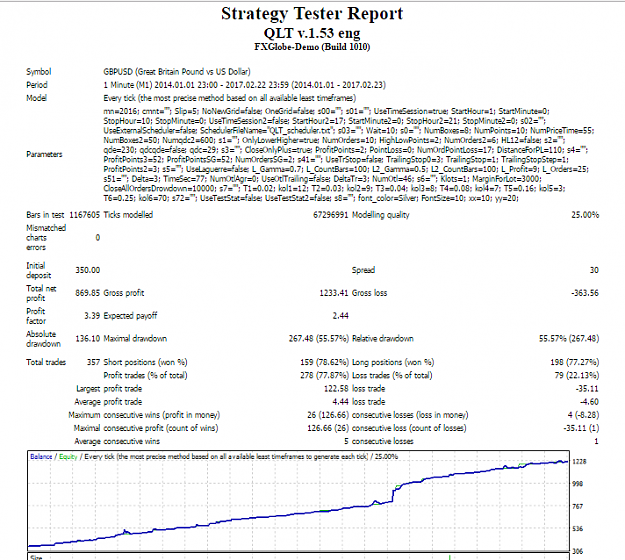Click total trades value '357'
Screen dimensions: 625x560
click(93, 362)
